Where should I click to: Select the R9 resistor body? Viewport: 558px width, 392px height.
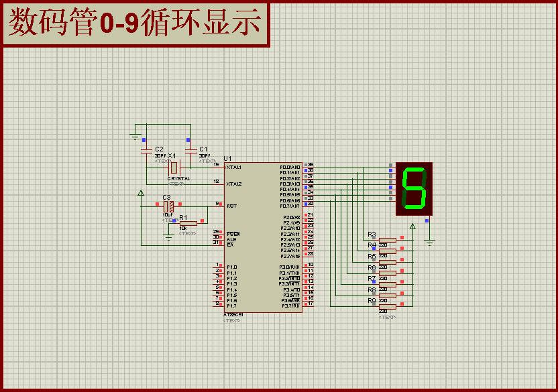(x=388, y=307)
